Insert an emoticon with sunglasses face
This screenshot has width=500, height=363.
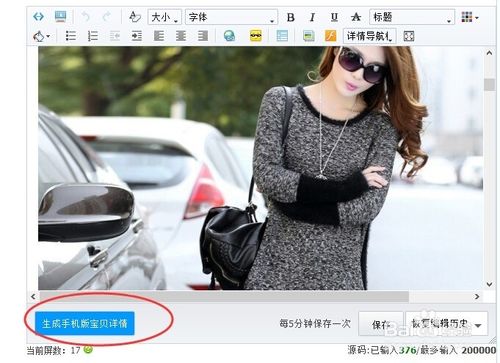tap(256, 36)
